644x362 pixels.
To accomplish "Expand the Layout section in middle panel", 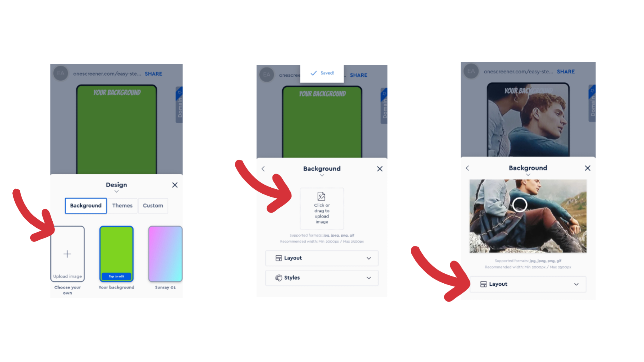I will click(322, 258).
